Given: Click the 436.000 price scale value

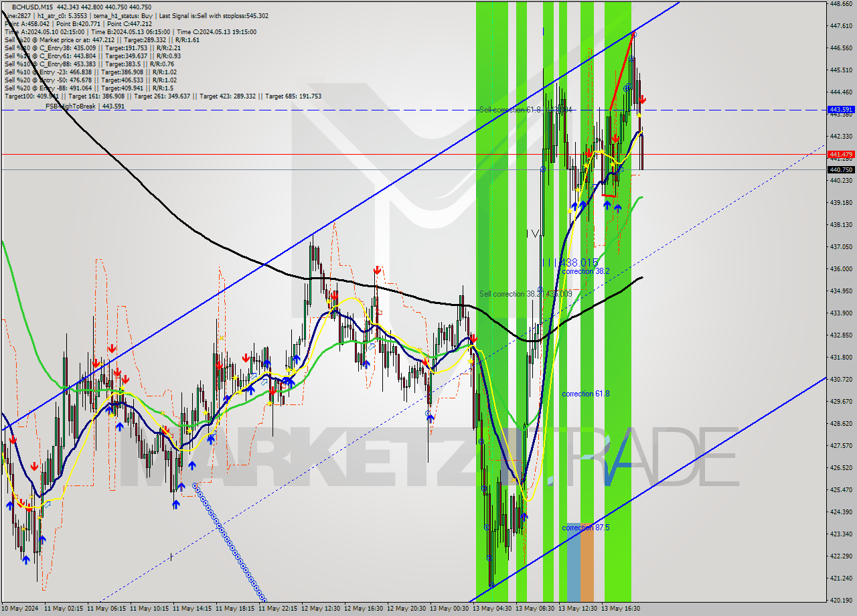Looking at the screenshot, I should pyautogui.click(x=841, y=268).
